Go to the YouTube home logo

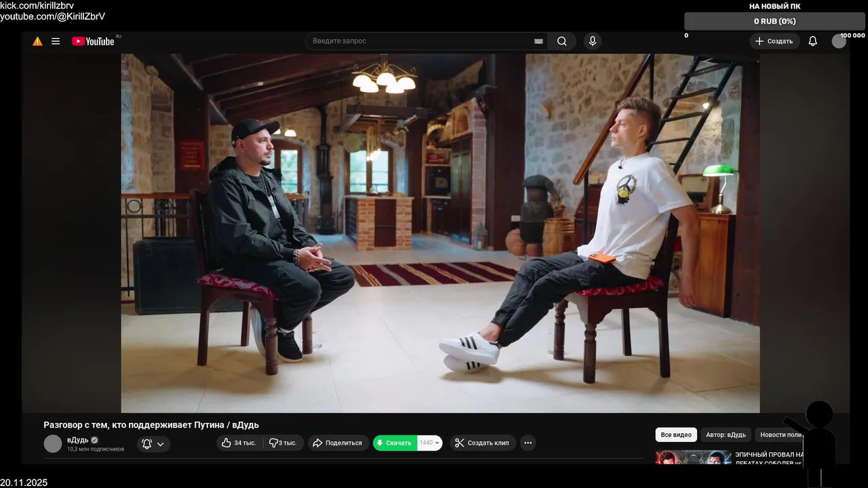click(94, 41)
